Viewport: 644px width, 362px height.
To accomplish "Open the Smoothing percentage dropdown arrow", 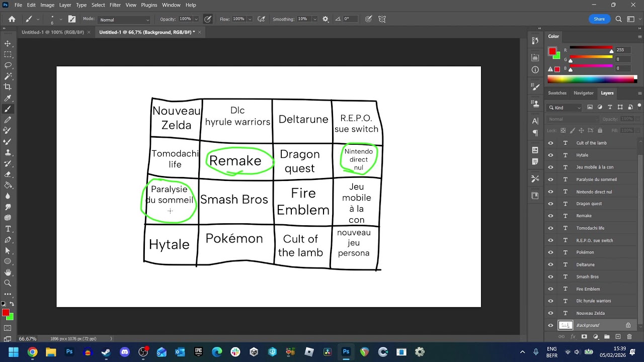I will (x=315, y=19).
